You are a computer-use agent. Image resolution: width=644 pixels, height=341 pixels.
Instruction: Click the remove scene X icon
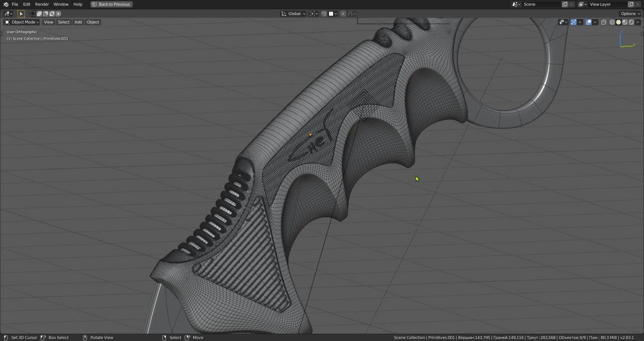[572, 4]
